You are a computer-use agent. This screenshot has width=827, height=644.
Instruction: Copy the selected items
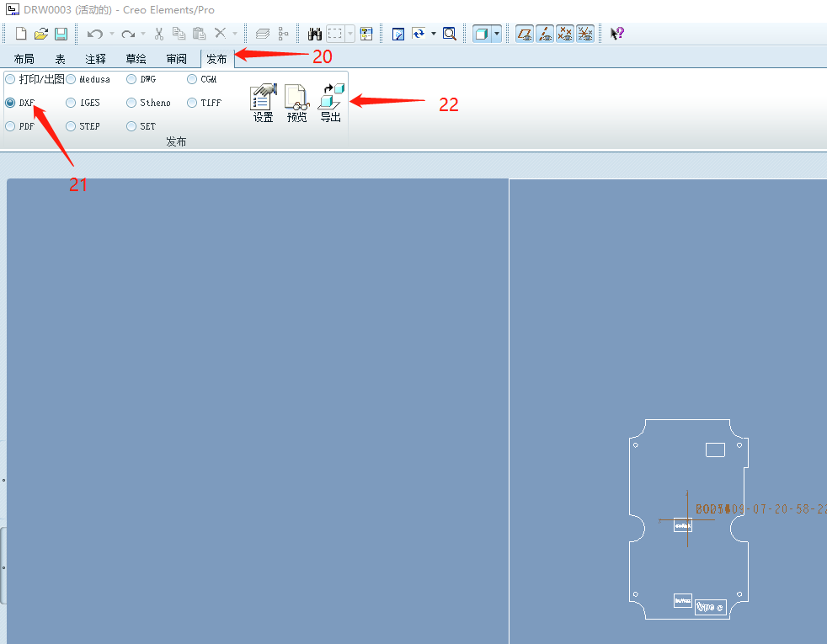[x=179, y=34]
